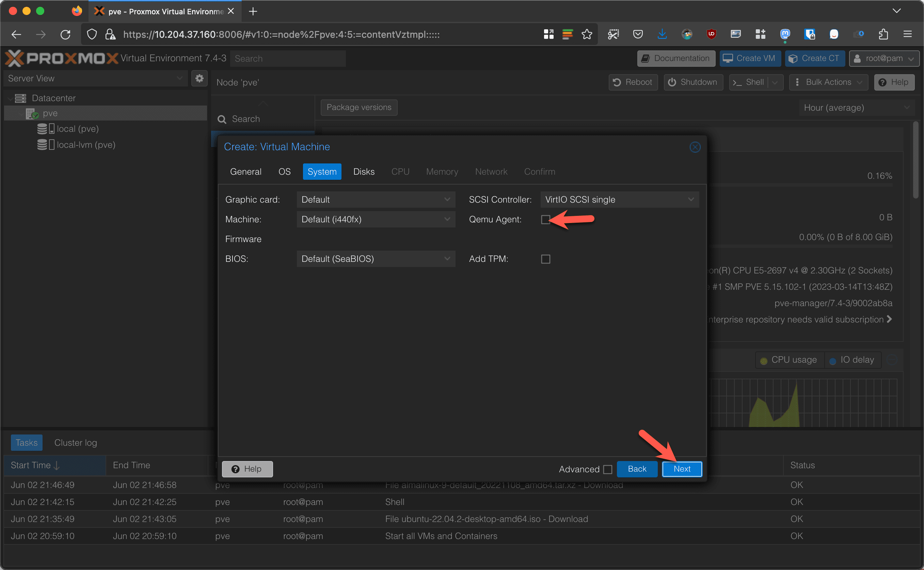Click the tracking protection shield icon
This screenshot has height=570, width=924.
92,34
